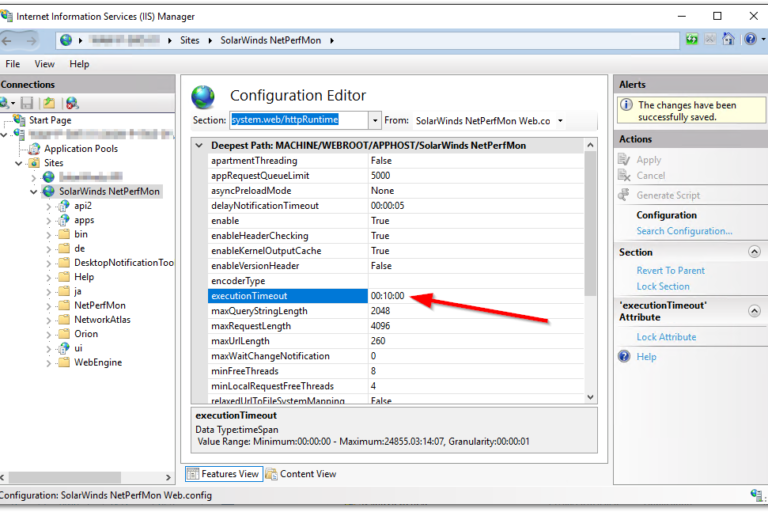Click the maxQueryStringLength value 2048

click(x=381, y=311)
